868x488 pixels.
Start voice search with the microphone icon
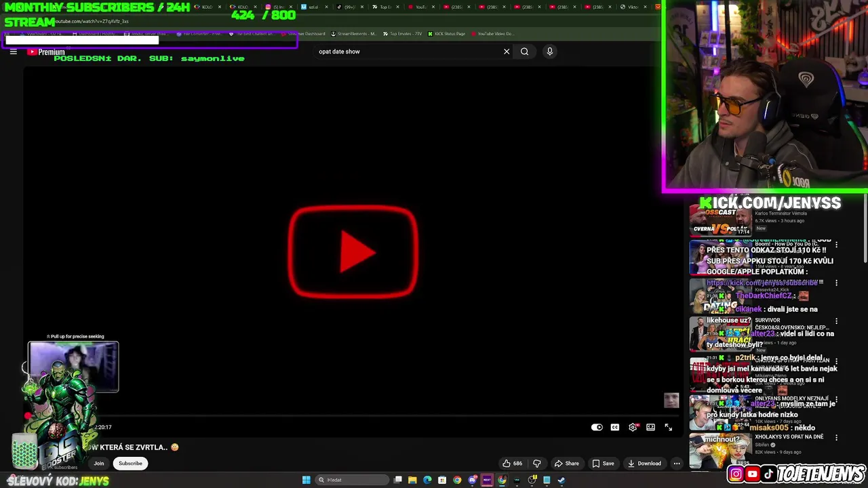(x=550, y=52)
